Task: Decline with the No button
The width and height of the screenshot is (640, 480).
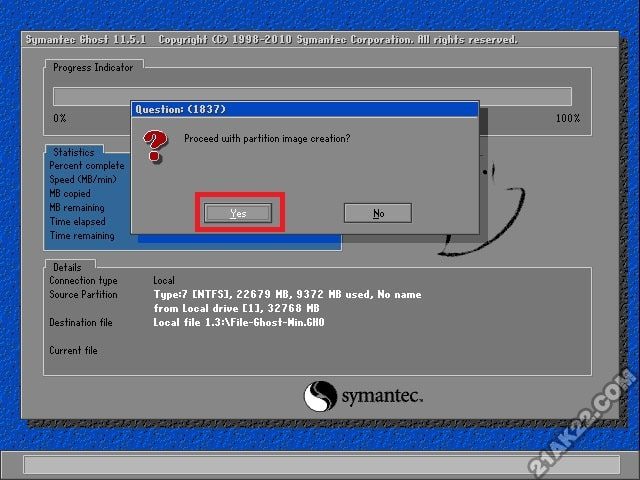Action: click(378, 213)
